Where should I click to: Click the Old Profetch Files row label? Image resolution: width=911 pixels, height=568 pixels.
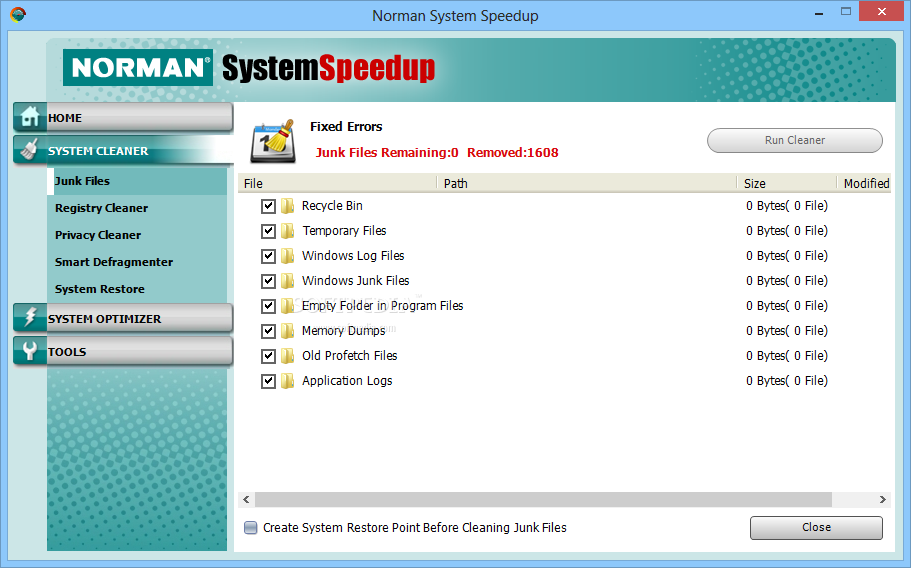(x=349, y=355)
